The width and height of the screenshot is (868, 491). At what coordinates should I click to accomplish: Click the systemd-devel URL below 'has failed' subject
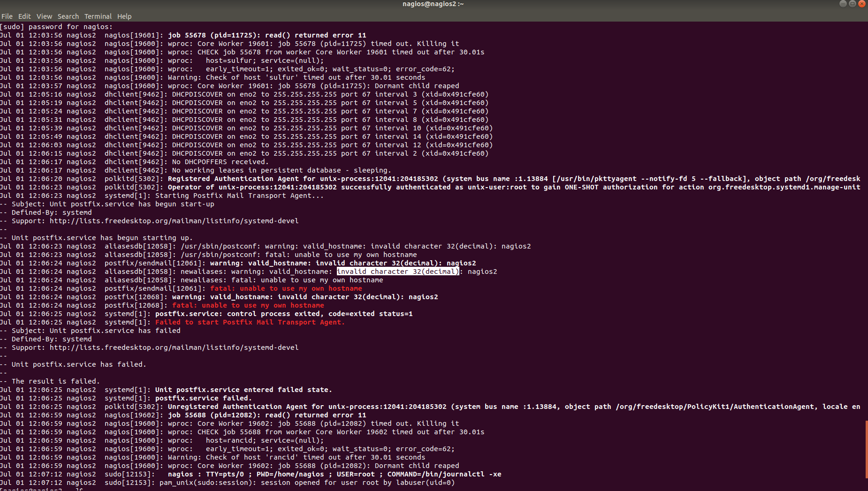pos(174,347)
